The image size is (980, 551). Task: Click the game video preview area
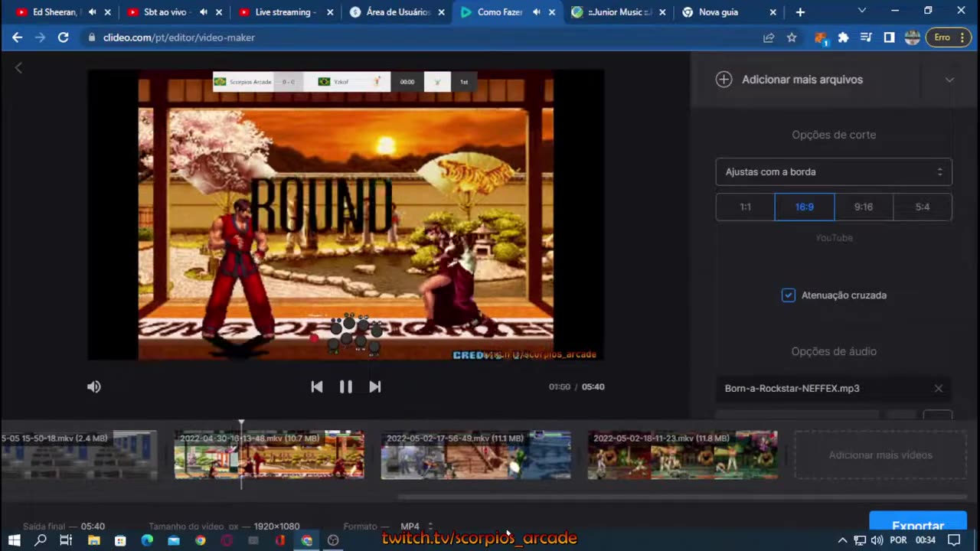tap(345, 214)
